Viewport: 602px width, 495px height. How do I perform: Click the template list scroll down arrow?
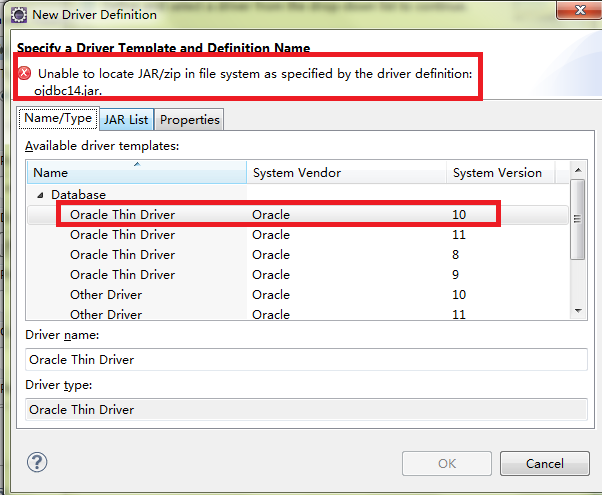point(578,311)
